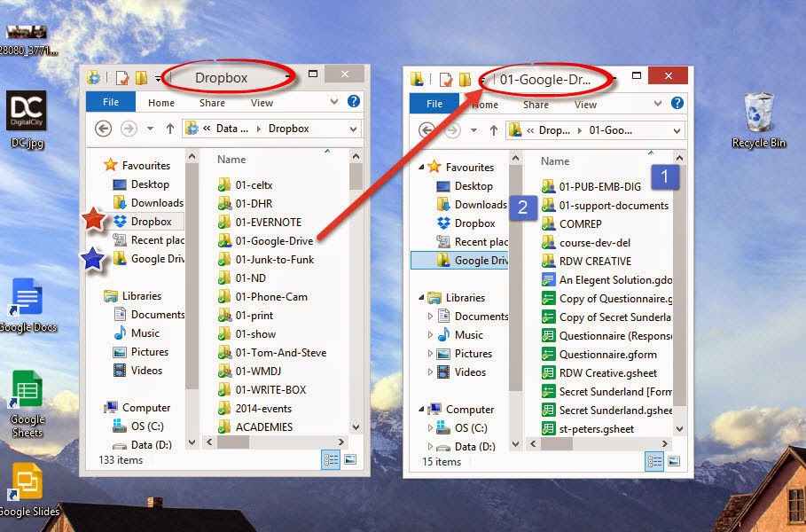The image size is (806, 532).
Task: Open Home tab in Dropbox window
Action: tap(161, 103)
